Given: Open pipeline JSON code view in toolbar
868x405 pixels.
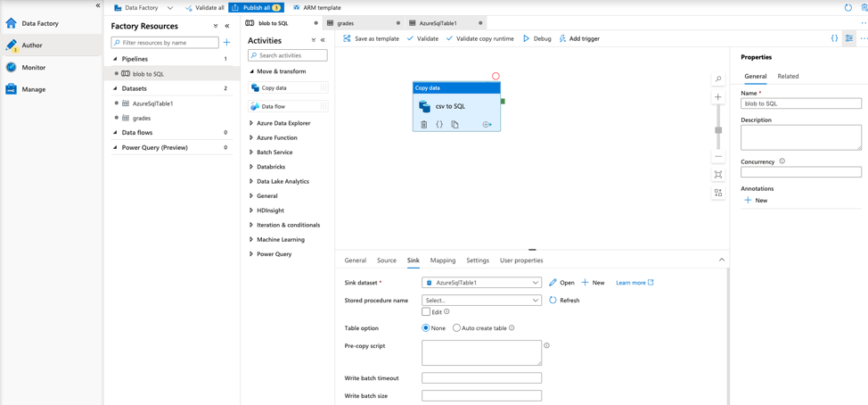Looking at the screenshot, I should 834,38.
